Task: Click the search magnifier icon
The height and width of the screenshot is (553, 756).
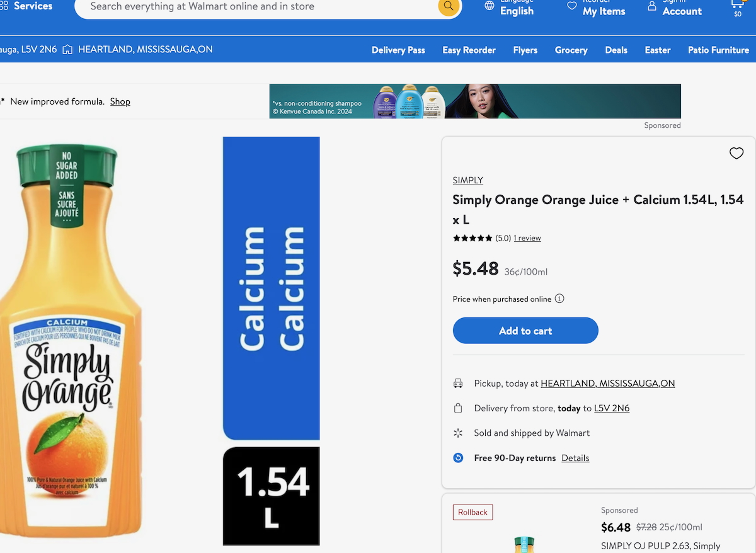Action: [x=448, y=6]
